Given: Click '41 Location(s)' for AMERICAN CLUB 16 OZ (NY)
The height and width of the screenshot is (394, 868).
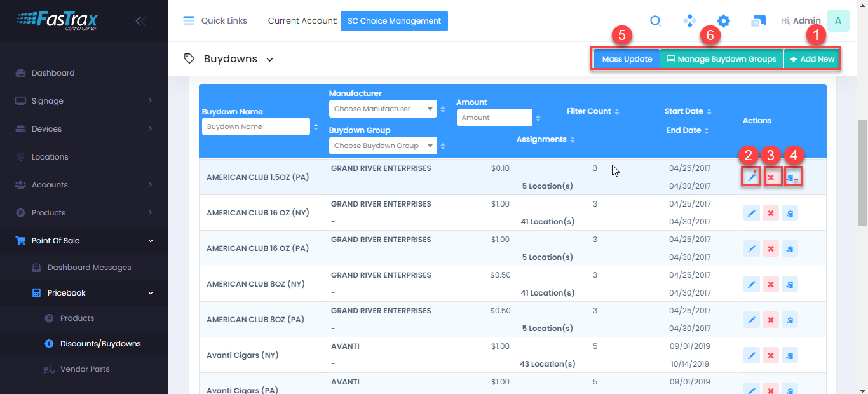Looking at the screenshot, I should pos(547,222).
